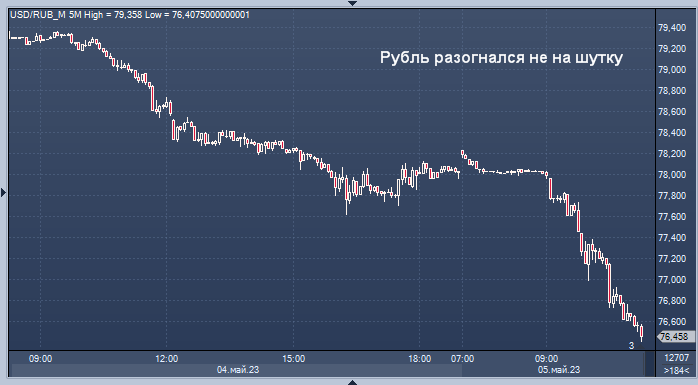Click the USD/RUB_M 5M chart title
The width and height of the screenshot is (698, 385).
click(x=130, y=15)
